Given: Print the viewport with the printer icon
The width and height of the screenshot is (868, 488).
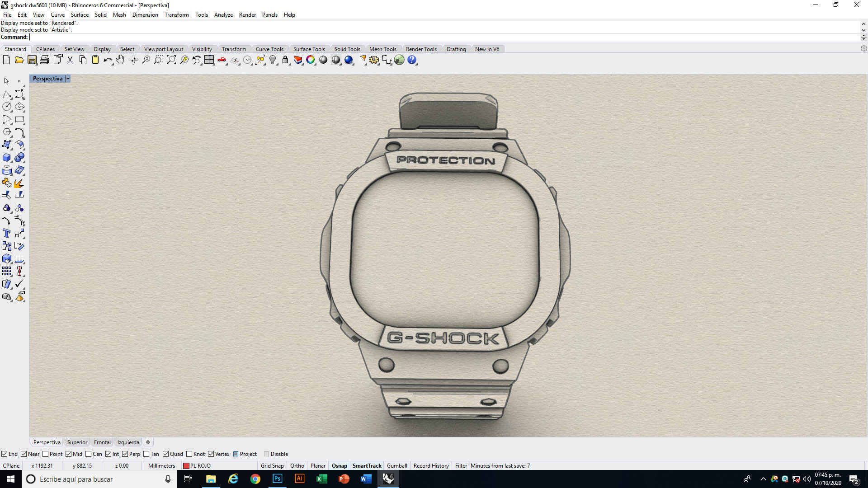Looking at the screenshot, I should (x=44, y=60).
